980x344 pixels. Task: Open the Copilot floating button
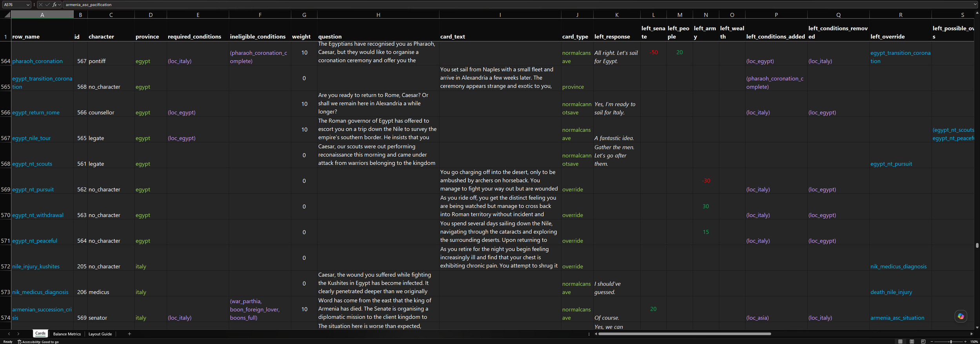(x=960, y=316)
